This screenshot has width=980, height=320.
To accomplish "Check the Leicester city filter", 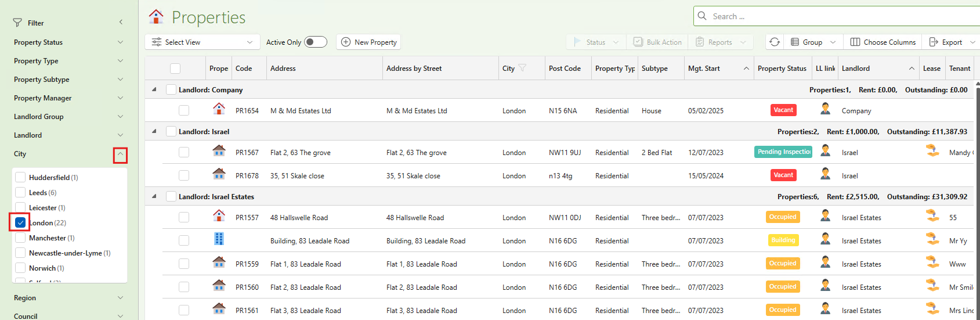I will pos(20,207).
